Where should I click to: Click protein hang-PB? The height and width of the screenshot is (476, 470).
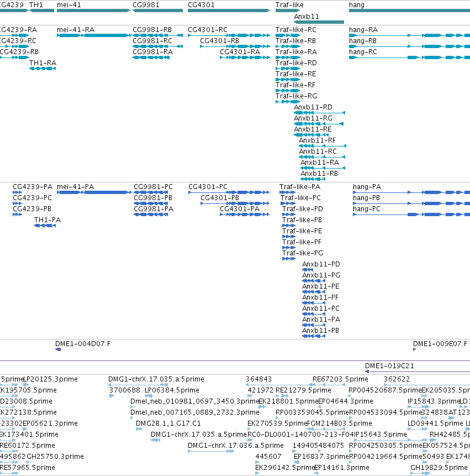coord(366,198)
